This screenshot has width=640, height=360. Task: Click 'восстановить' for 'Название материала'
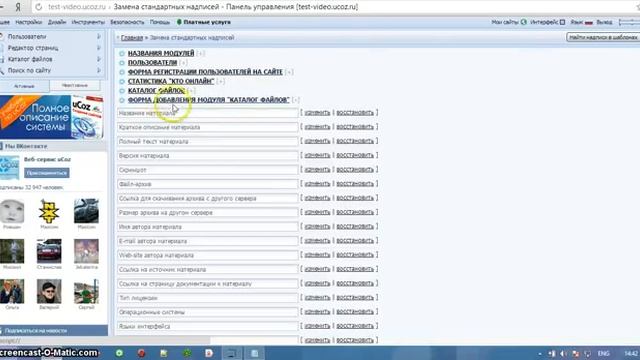[x=355, y=113]
